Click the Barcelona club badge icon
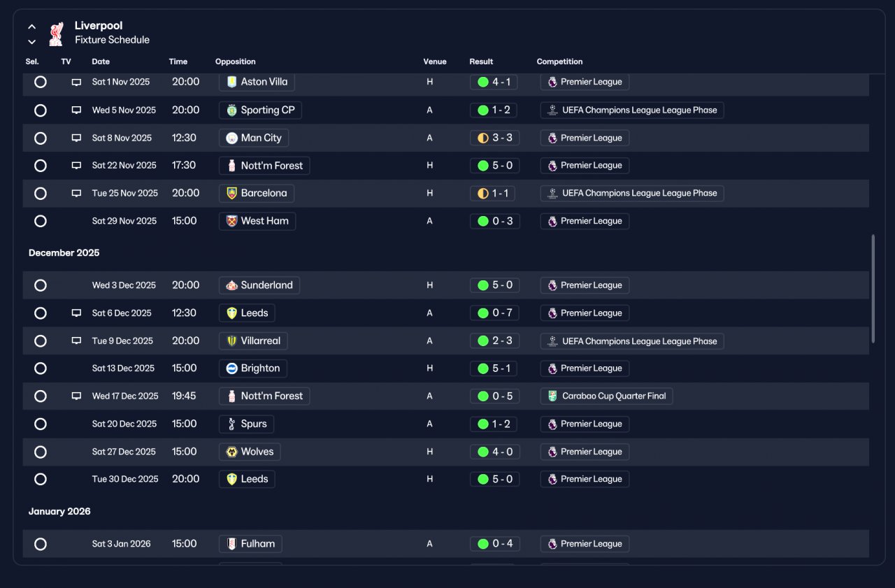The width and height of the screenshot is (895, 588). tap(232, 193)
